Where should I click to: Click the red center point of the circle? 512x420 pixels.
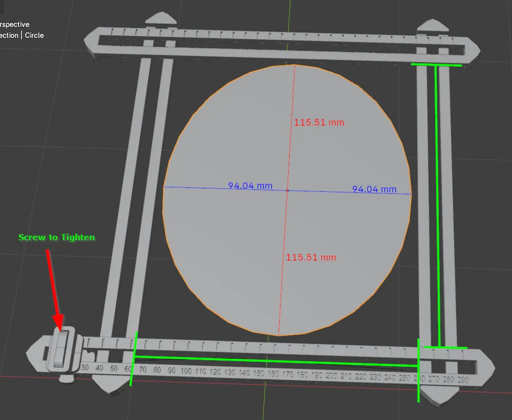pos(288,190)
